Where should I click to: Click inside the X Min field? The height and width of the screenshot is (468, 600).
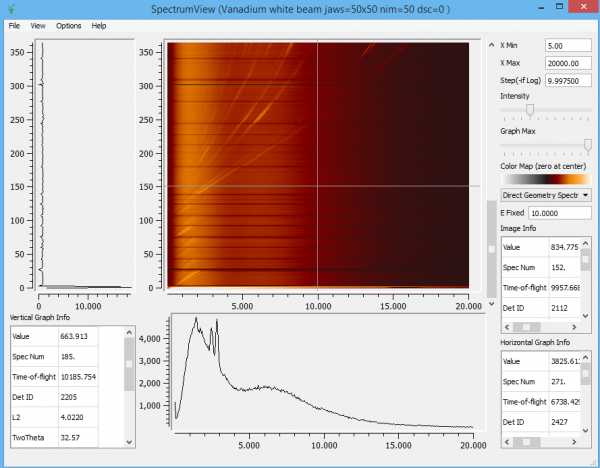567,45
